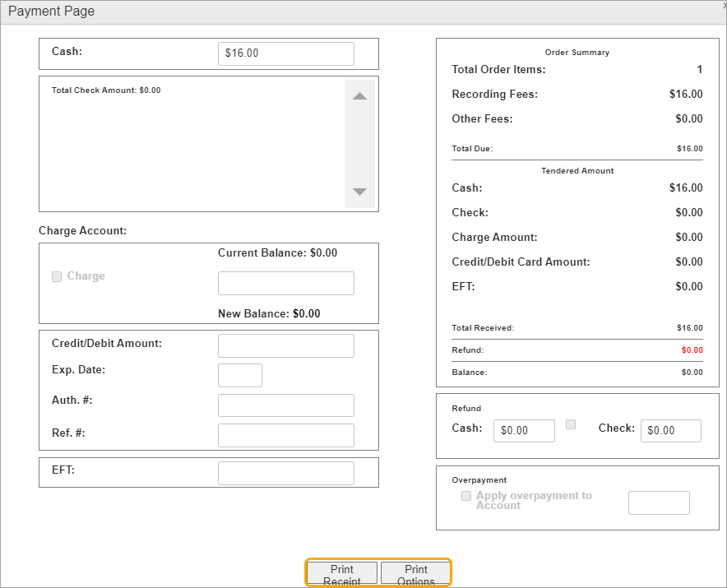Focus the EFT amount field
The width and height of the screenshot is (727, 588).
pyautogui.click(x=285, y=473)
